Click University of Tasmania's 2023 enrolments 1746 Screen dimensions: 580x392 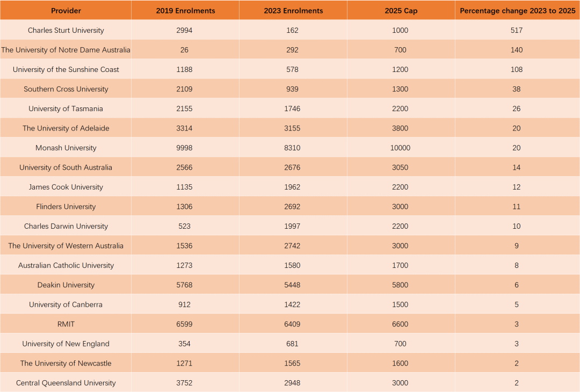(x=292, y=109)
